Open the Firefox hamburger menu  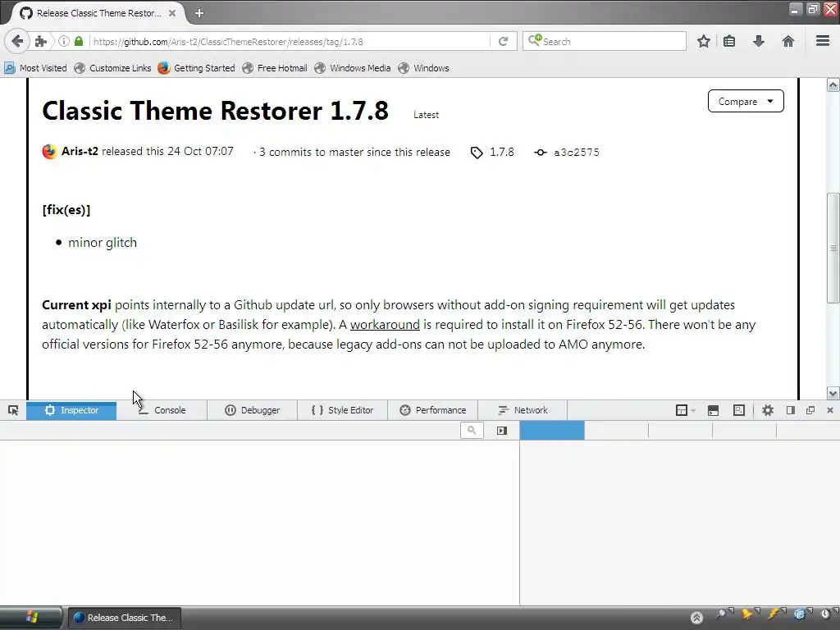pyautogui.click(x=823, y=41)
